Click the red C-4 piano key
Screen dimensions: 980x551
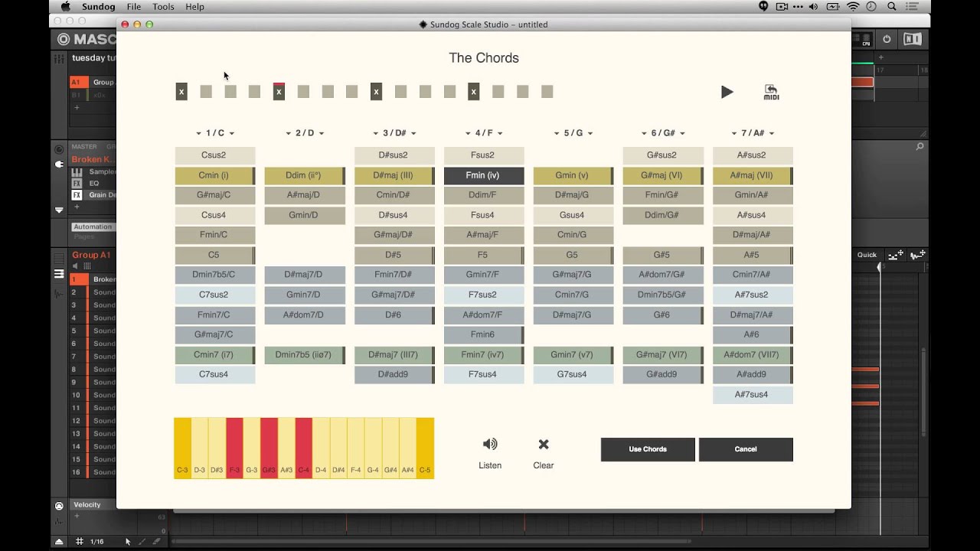point(304,448)
